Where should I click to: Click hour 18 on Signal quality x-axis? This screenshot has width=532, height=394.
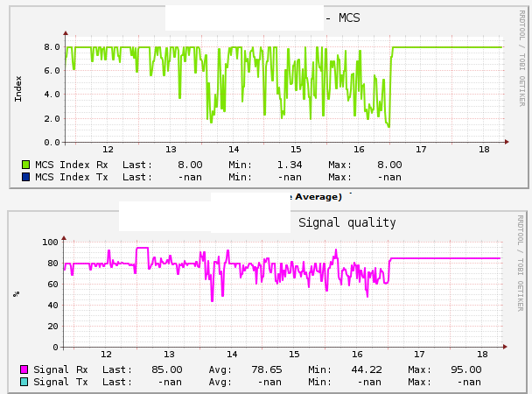(482, 355)
